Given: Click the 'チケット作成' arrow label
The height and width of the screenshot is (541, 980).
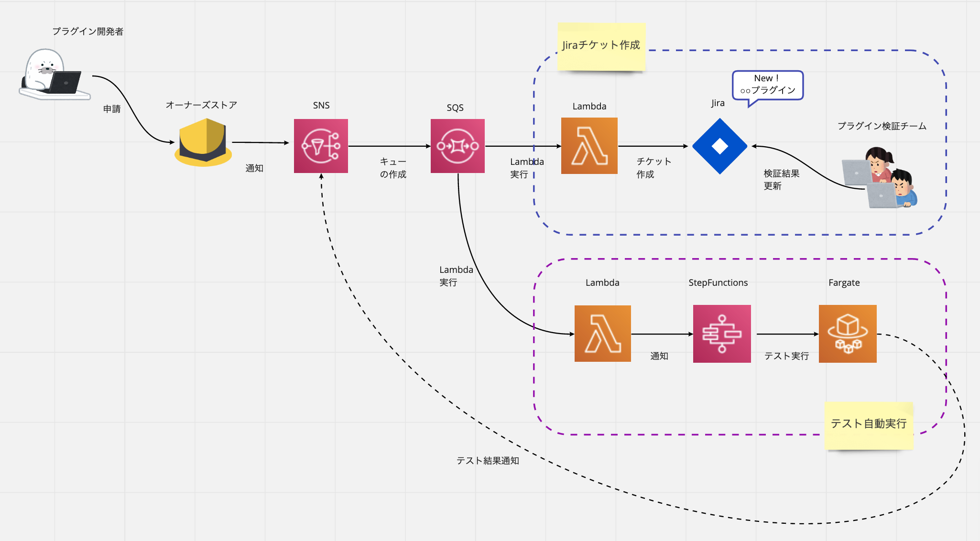Looking at the screenshot, I should (653, 168).
